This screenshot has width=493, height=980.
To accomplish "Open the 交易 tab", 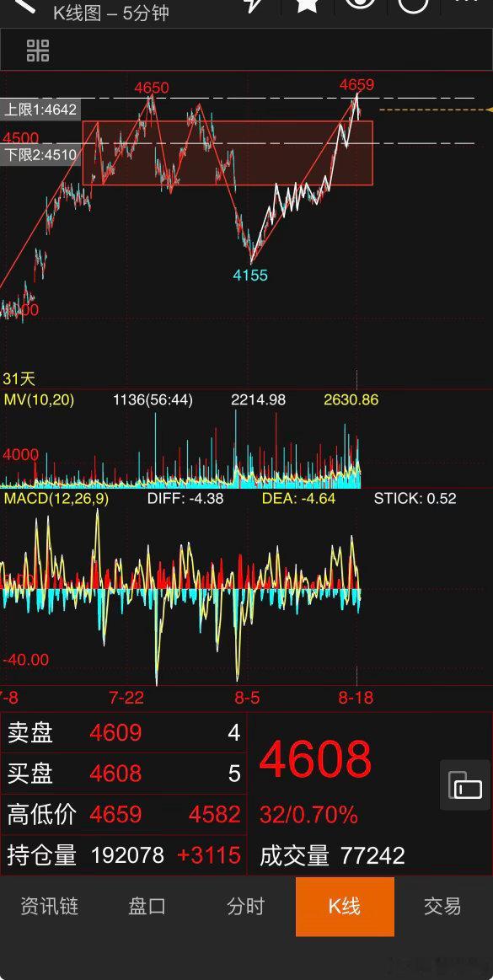I will [x=442, y=906].
